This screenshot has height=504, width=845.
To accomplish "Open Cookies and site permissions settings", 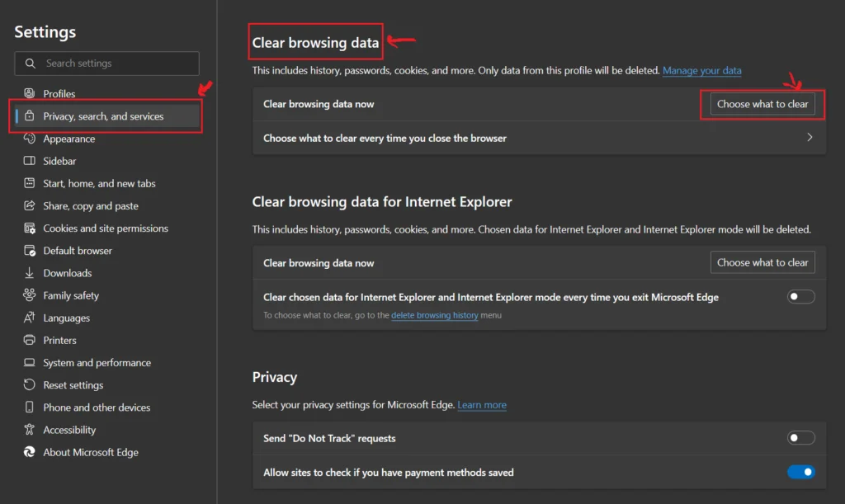I will tap(106, 228).
